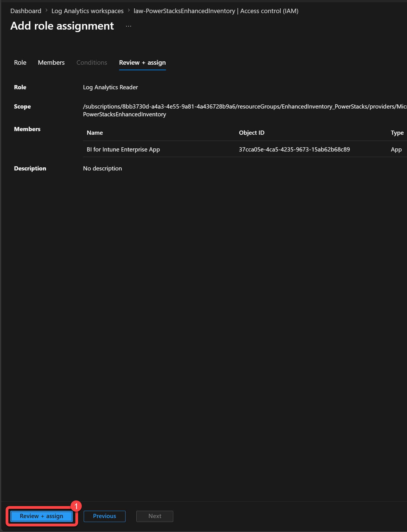Select the Review + assign tab
Viewport: 407px width, 532px height.
142,62
